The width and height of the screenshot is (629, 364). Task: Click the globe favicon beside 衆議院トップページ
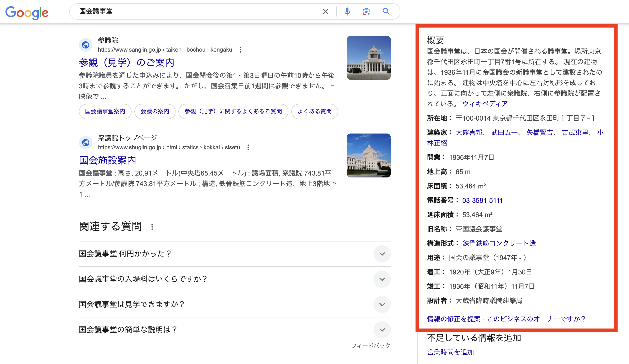86,143
